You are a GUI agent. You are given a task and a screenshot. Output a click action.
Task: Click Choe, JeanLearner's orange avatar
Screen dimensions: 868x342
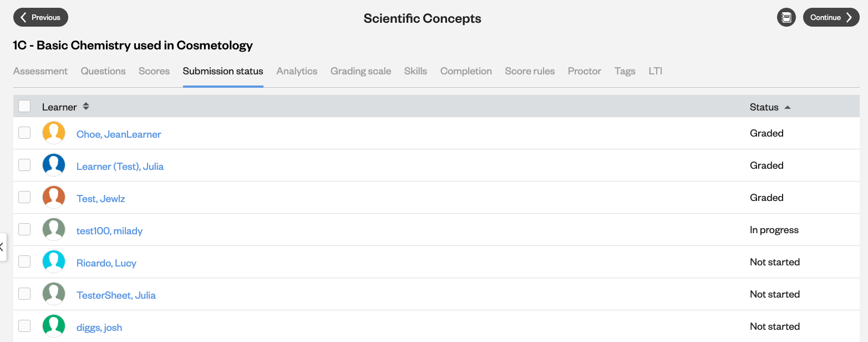[54, 133]
